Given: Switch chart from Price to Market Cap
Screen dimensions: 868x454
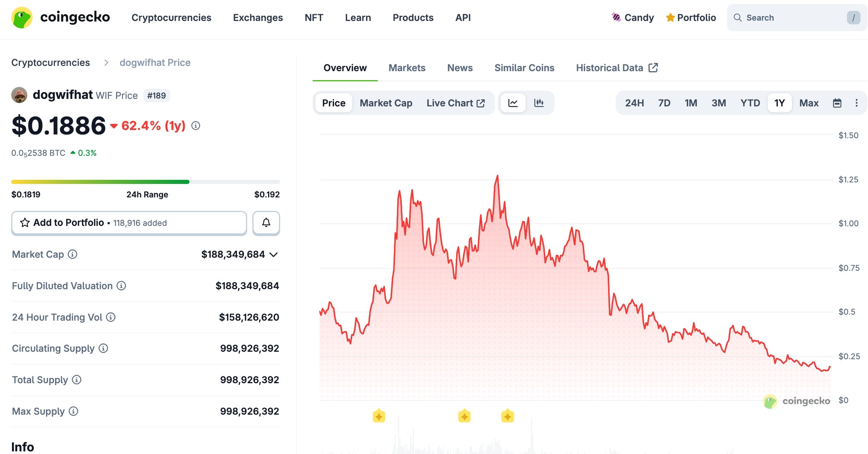Looking at the screenshot, I should 386,103.
